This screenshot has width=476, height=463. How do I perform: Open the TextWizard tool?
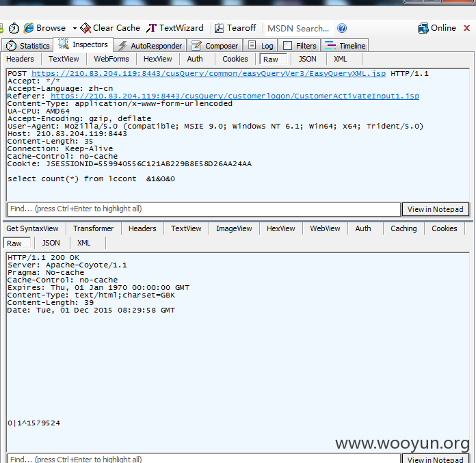[175, 28]
